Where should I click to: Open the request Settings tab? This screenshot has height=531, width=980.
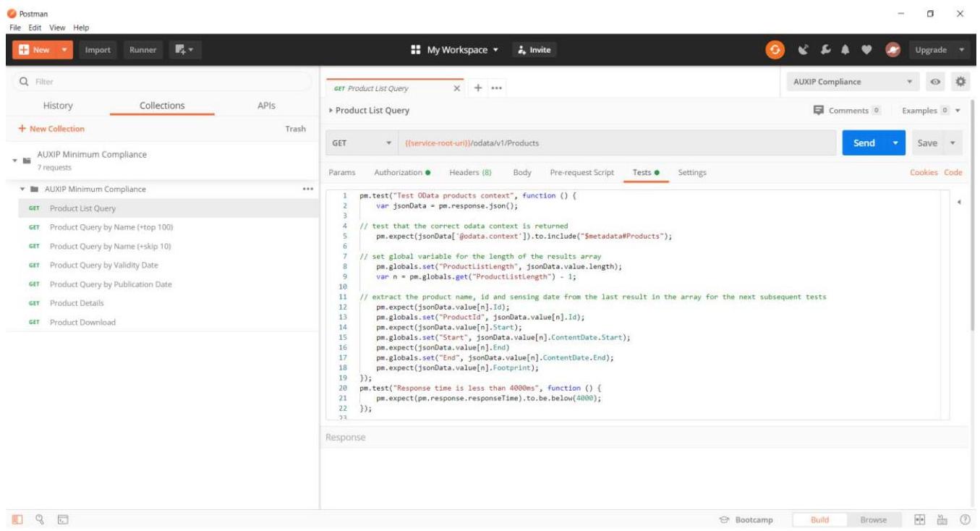click(x=692, y=172)
